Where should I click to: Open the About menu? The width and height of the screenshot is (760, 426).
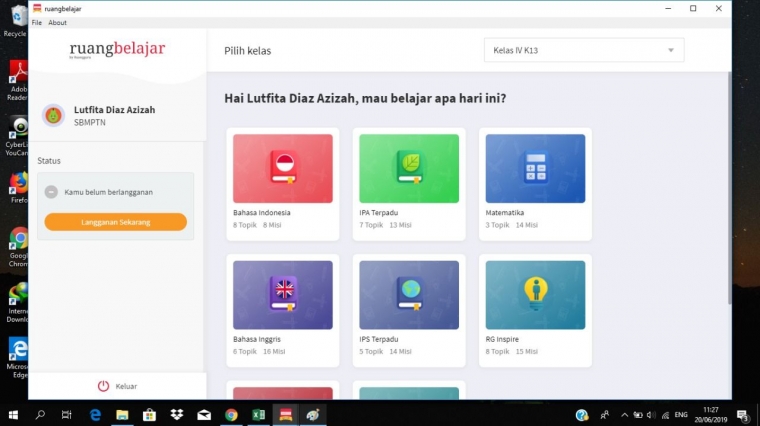pyautogui.click(x=58, y=22)
